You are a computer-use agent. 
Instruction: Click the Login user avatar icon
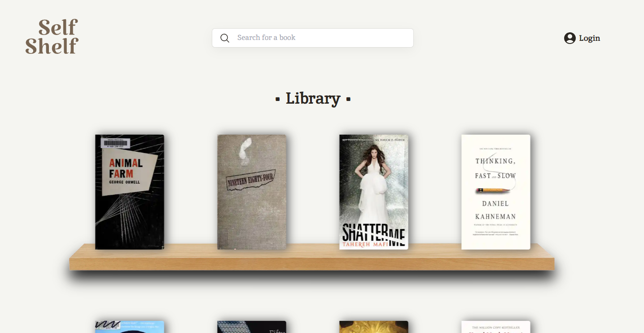point(570,38)
